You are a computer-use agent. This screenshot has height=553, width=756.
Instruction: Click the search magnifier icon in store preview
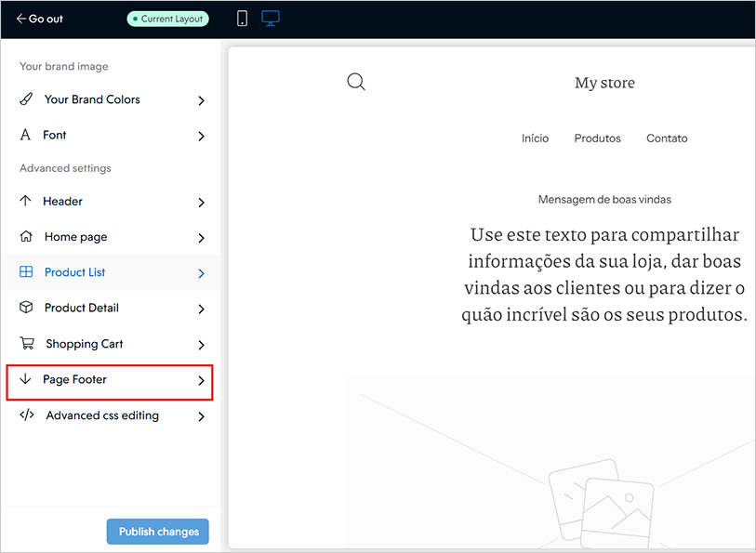pos(356,82)
